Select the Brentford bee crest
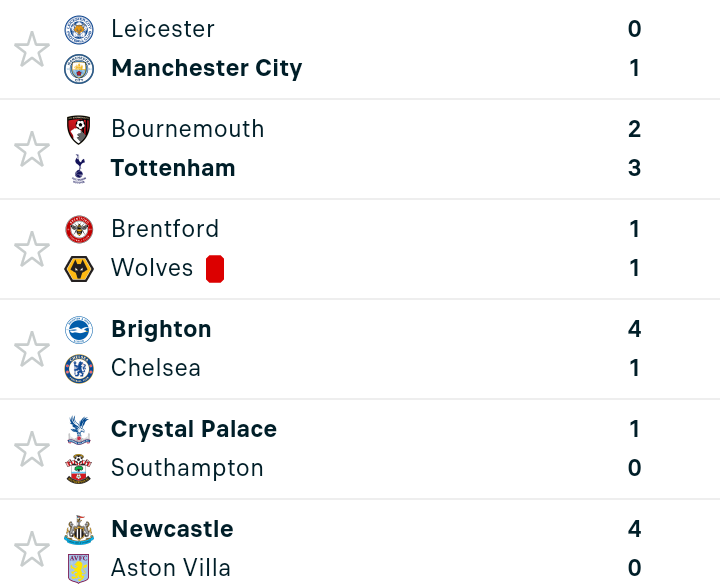 point(79,230)
